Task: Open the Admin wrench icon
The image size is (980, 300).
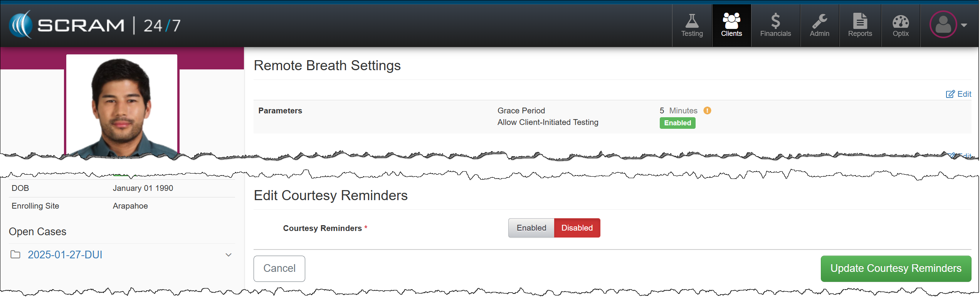Action: point(819,22)
